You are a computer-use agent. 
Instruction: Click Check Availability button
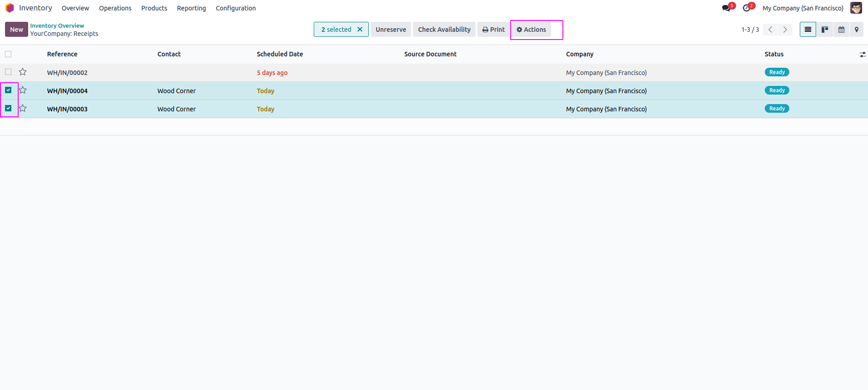[444, 30]
